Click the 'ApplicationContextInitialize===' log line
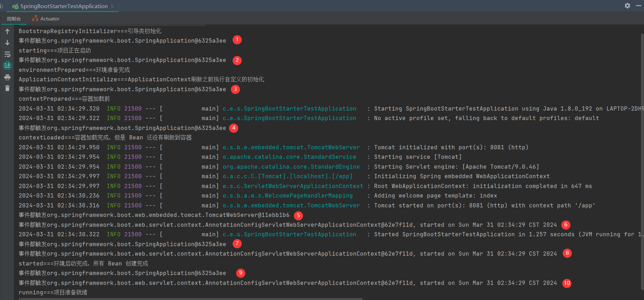644x300 pixels. point(141,80)
